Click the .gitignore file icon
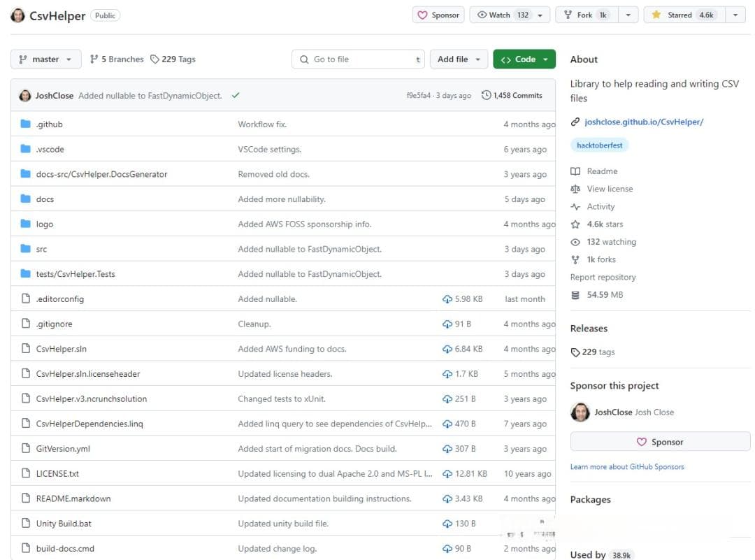Viewport: 755px width, 560px height. click(x=26, y=324)
